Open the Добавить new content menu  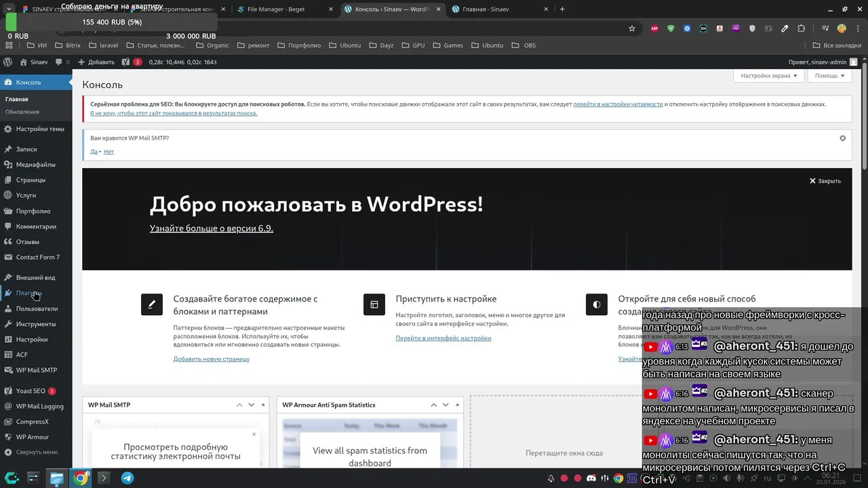pos(96,62)
